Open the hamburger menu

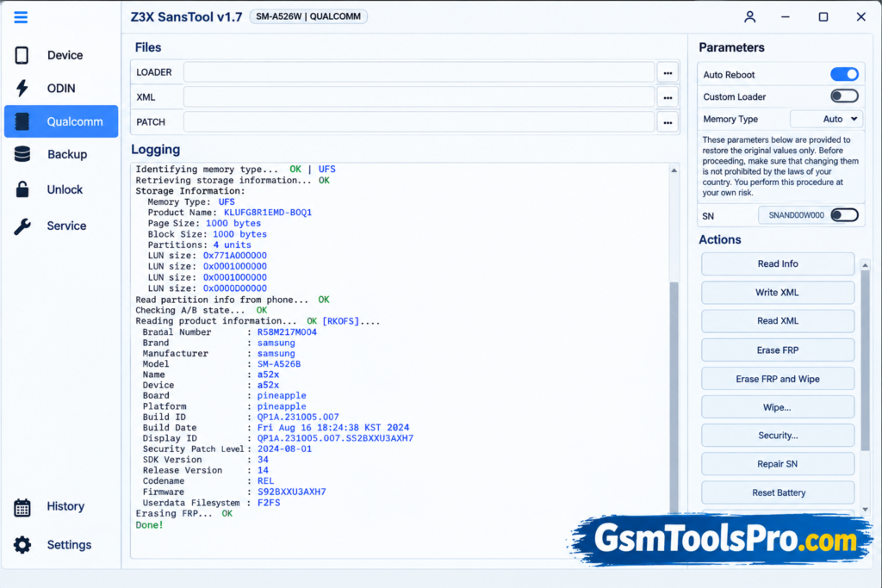[x=21, y=17]
